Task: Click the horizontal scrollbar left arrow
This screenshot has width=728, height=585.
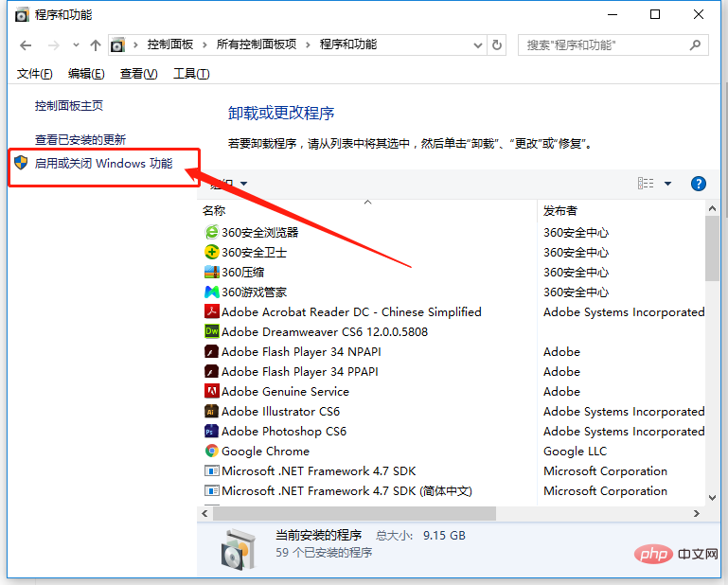Action: click(204, 513)
